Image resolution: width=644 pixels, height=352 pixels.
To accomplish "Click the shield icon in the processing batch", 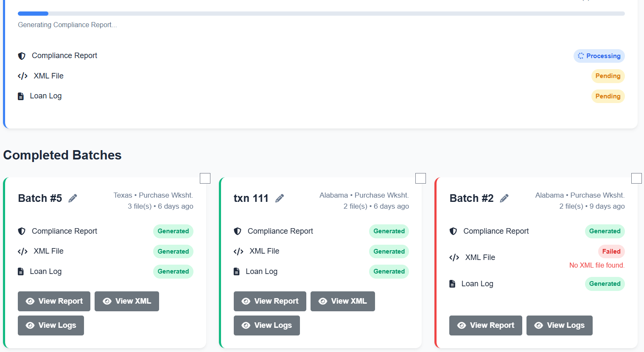I will pos(22,56).
